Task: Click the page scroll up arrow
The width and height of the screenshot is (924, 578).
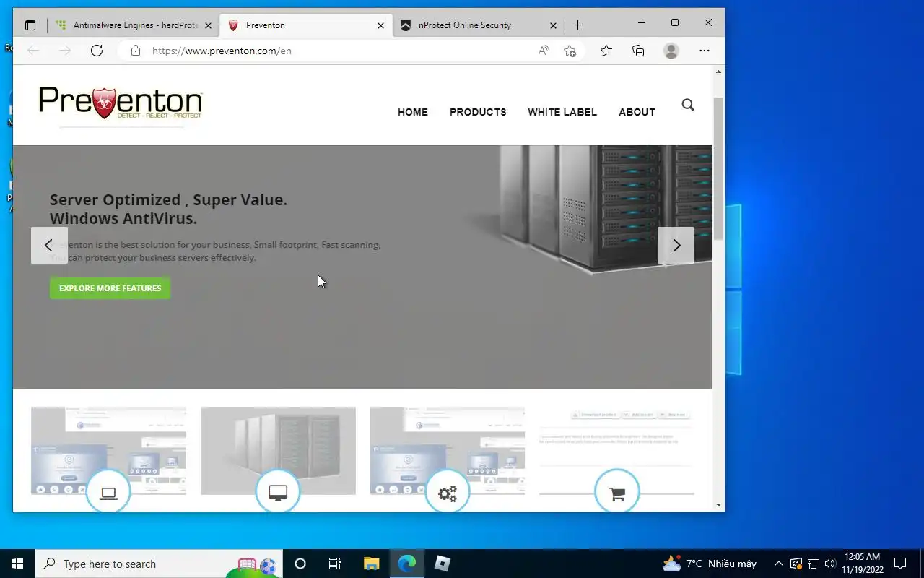Action: point(718,72)
